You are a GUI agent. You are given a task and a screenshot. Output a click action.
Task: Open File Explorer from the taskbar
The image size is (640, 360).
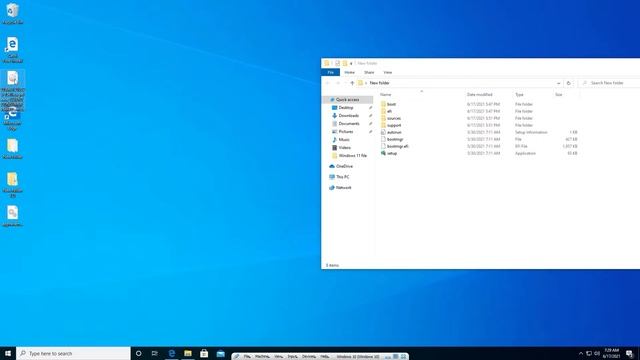click(188, 353)
